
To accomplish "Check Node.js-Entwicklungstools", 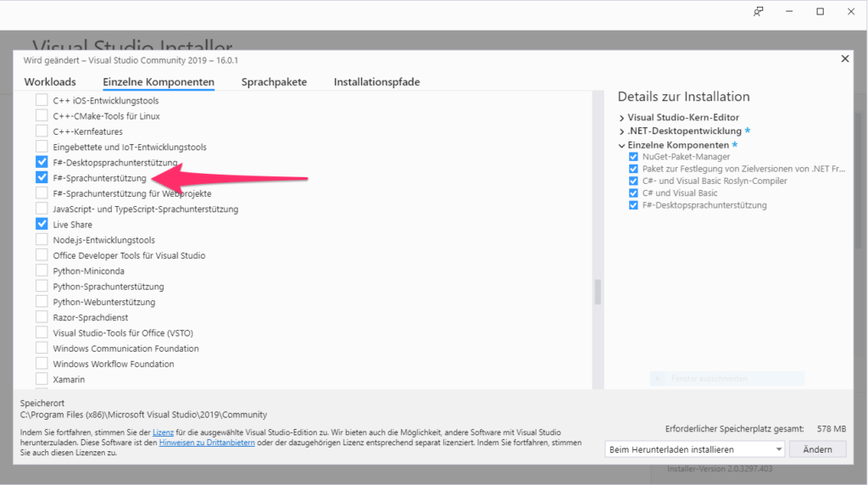I will pos(42,240).
